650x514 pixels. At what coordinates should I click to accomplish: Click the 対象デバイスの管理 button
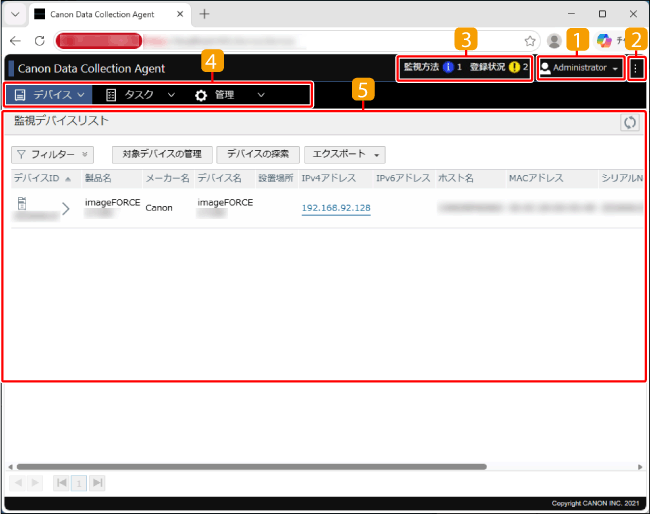162,155
